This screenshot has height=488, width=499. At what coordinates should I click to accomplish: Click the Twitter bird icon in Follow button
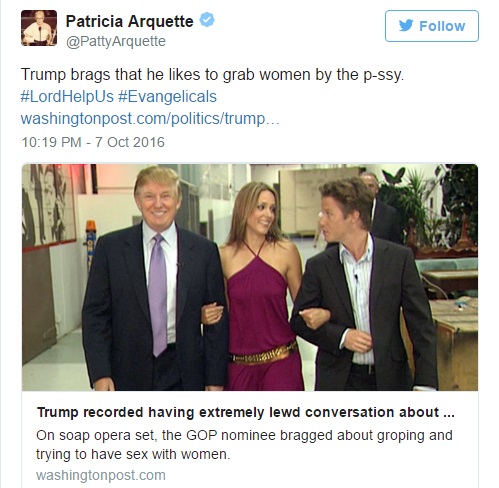coord(406,26)
